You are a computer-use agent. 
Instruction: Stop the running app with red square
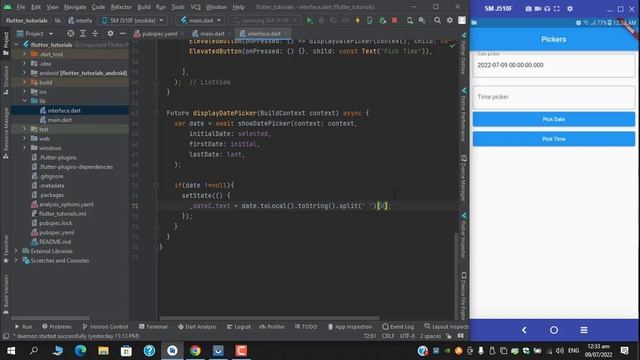point(394,20)
